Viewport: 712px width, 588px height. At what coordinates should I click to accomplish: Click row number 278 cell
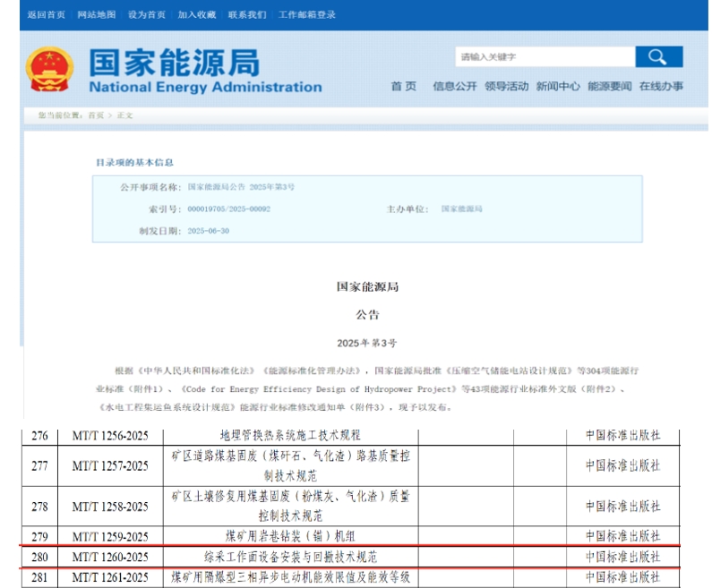click(40, 507)
